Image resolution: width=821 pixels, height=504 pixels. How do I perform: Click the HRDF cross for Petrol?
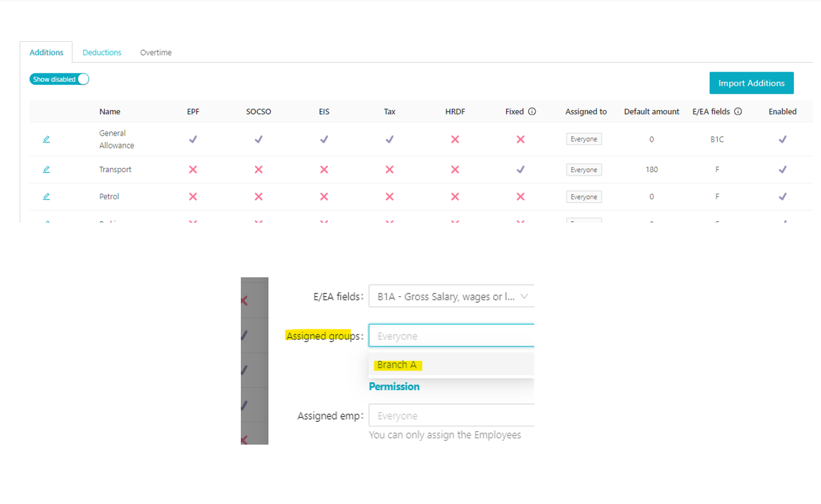coord(455,196)
